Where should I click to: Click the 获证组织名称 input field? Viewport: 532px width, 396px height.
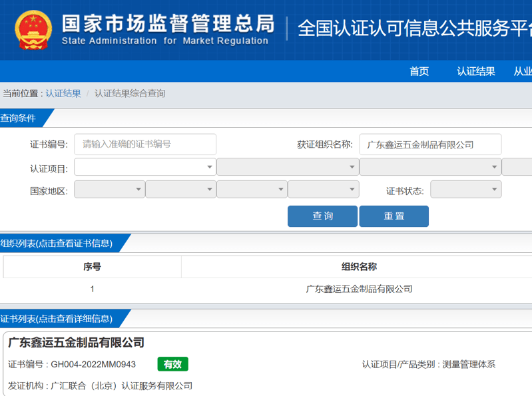[430, 144]
